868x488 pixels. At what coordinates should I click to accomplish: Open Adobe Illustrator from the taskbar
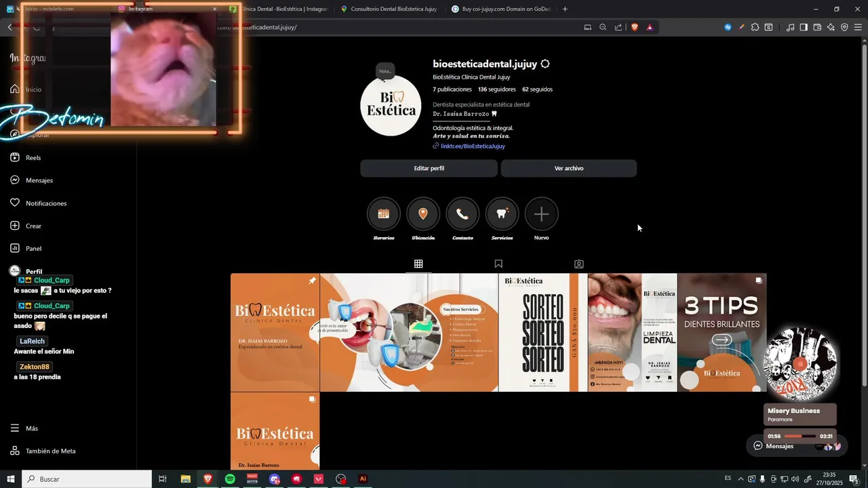click(x=363, y=479)
